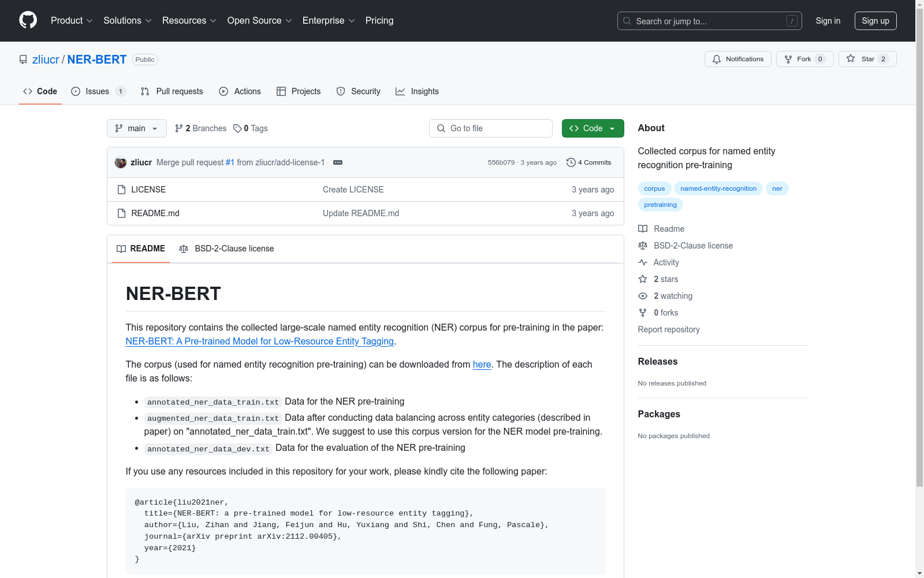
Task: Click the README.md file icon
Action: pyautogui.click(x=121, y=213)
